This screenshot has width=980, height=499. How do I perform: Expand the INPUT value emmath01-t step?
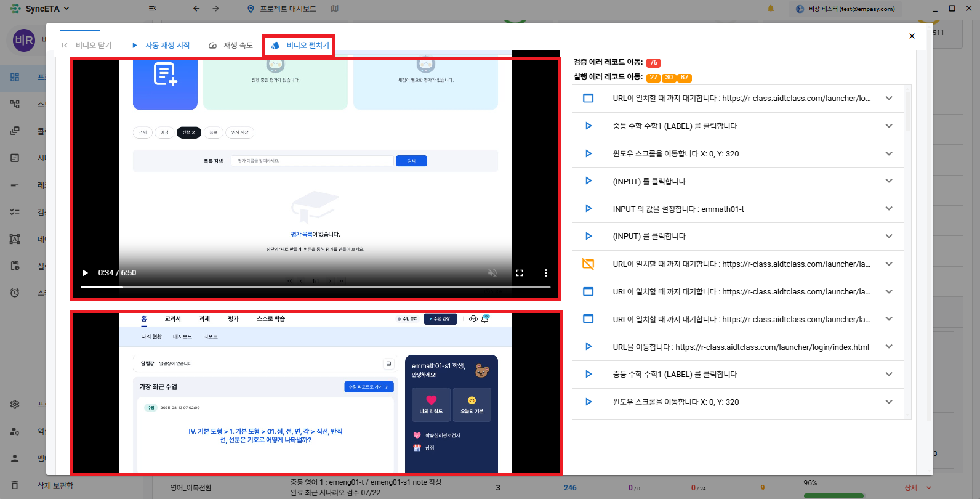tap(888, 209)
